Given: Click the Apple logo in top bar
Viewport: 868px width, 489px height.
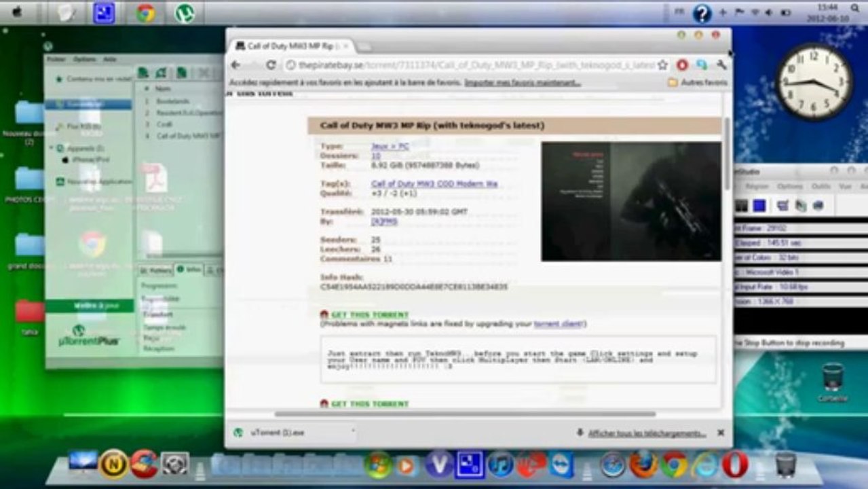Looking at the screenshot, I should click(x=17, y=12).
